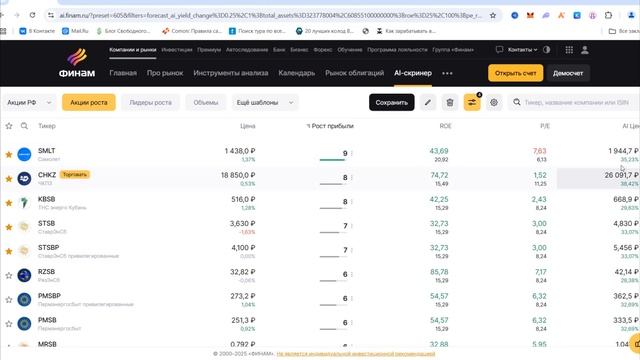Open the Инвестиции top link
This screenshot has height=360, width=640.
(x=177, y=49)
